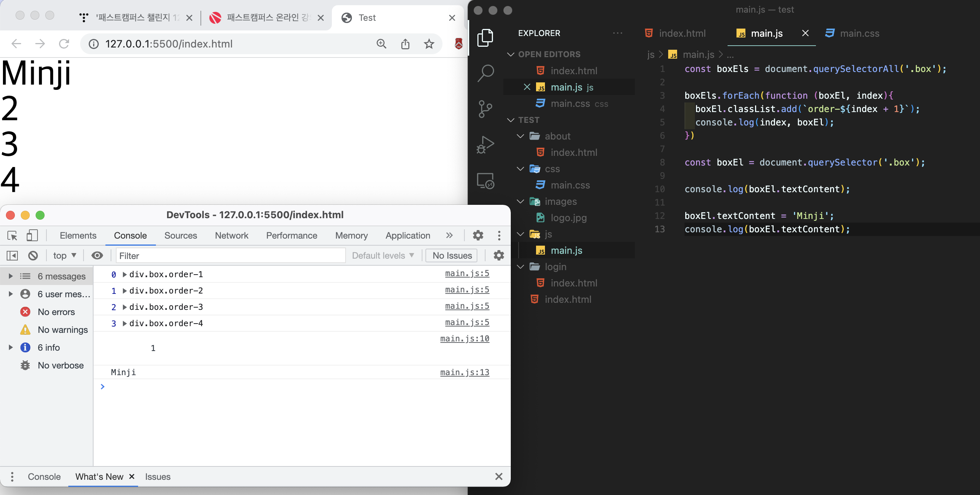Expand the div.box.order-1 console entry

(x=124, y=274)
